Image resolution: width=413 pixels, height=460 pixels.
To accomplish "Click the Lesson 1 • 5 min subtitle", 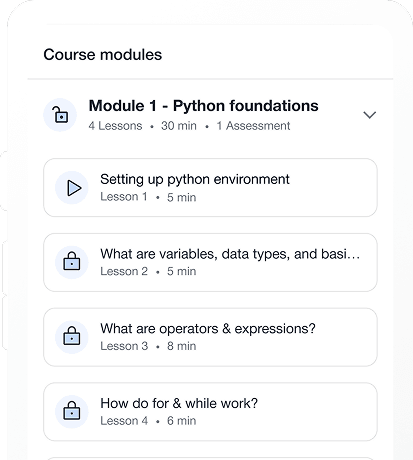I will (148, 197).
